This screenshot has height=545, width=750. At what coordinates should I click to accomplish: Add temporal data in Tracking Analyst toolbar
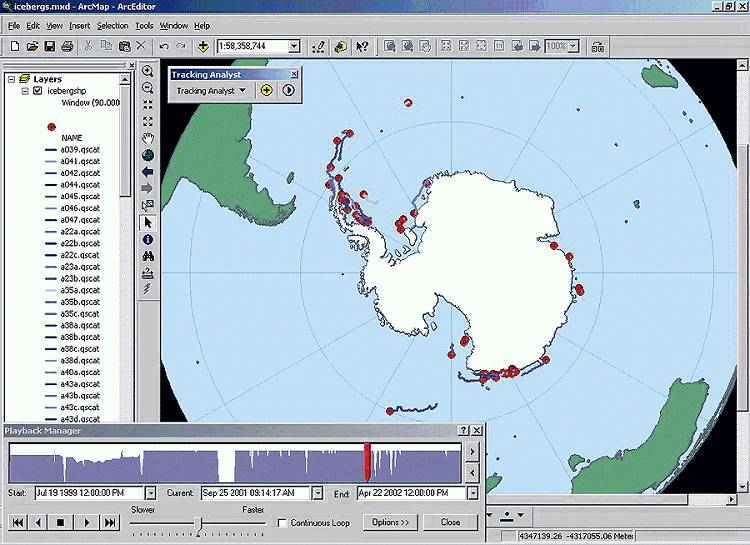pos(266,90)
